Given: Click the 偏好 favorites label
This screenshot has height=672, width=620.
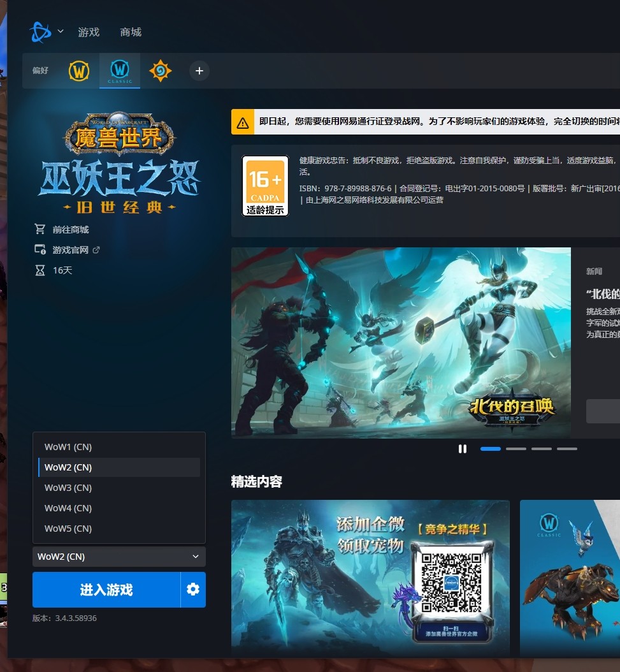Looking at the screenshot, I should (x=40, y=71).
